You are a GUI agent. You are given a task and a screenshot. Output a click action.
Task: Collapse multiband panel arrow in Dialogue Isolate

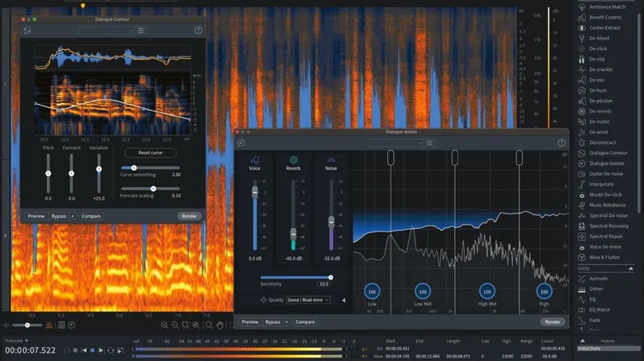pyautogui.click(x=343, y=300)
